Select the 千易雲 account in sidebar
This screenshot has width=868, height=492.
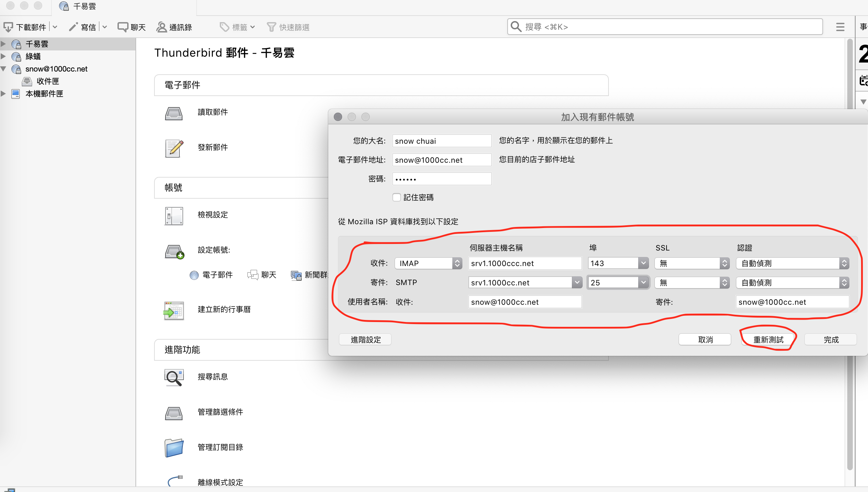(68, 44)
